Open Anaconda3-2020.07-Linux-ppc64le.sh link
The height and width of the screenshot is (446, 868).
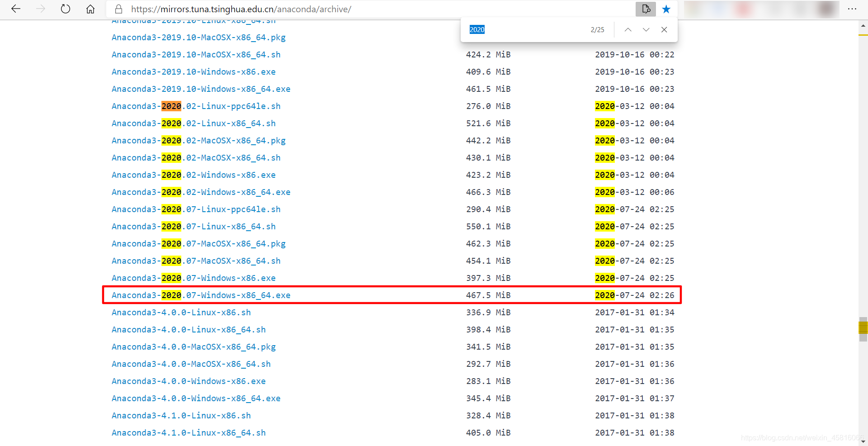click(x=196, y=209)
